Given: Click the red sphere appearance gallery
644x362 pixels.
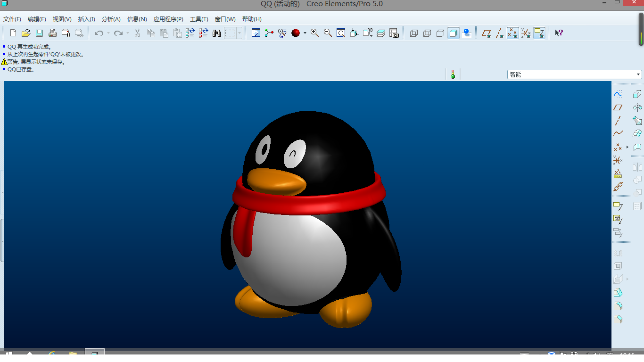Looking at the screenshot, I should tap(296, 33).
